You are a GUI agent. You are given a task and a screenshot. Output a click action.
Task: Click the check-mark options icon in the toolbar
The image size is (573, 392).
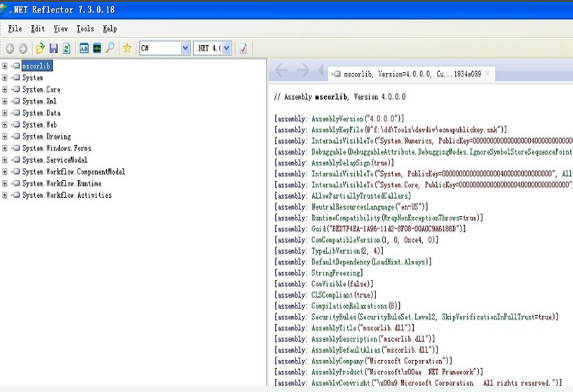[243, 48]
